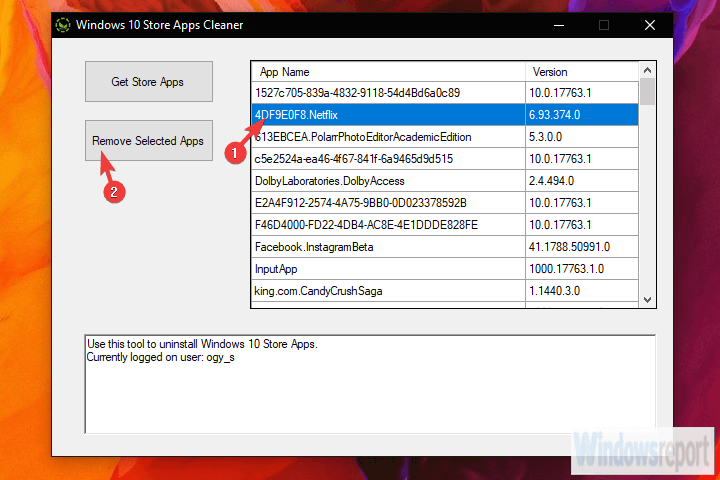The width and height of the screenshot is (720, 480).
Task: Click InputApp version 1000.17763.1.0 cell
Action: (582, 269)
